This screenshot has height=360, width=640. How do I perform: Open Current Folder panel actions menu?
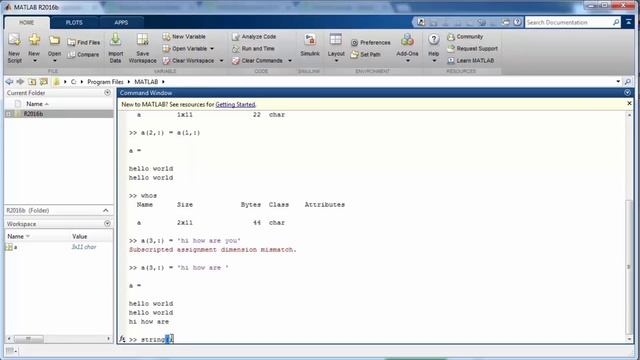107,93
